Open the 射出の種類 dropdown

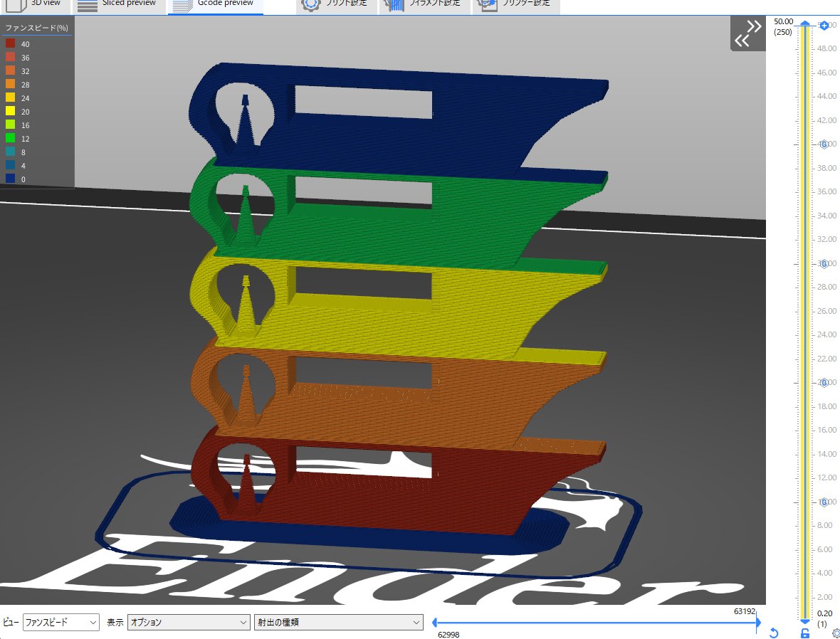pyautogui.click(x=339, y=622)
